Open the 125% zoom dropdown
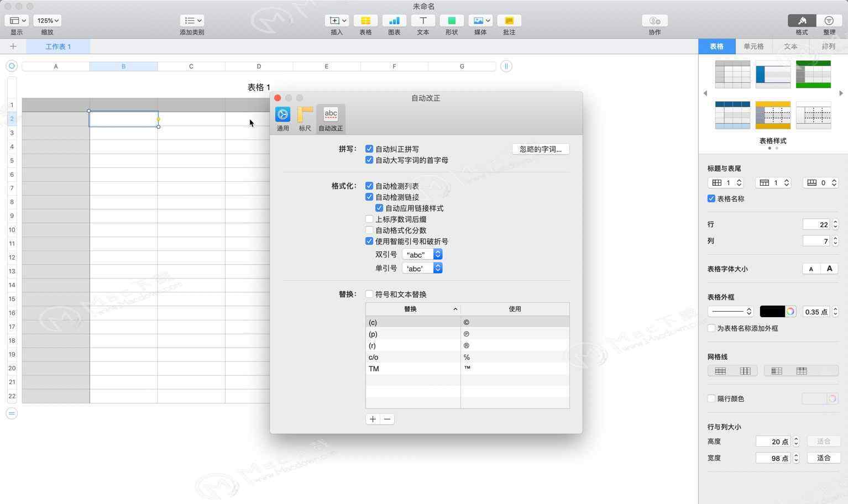 click(x=48, y=21)
